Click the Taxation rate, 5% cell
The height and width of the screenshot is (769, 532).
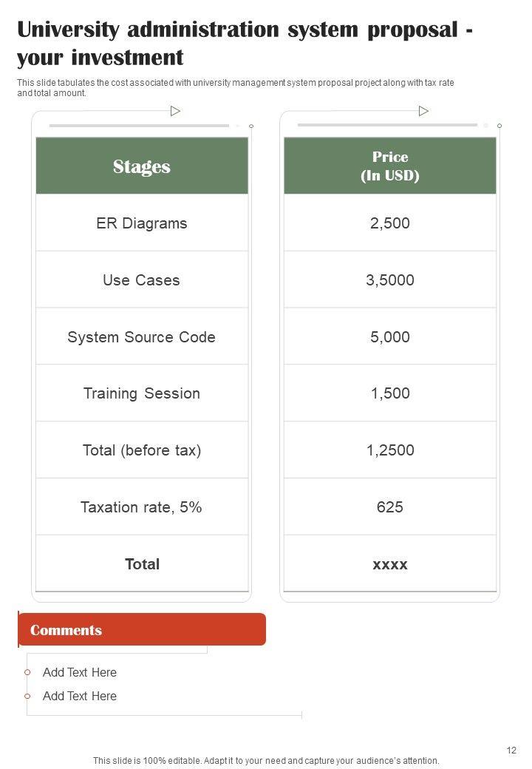click(x=142, y=507)
